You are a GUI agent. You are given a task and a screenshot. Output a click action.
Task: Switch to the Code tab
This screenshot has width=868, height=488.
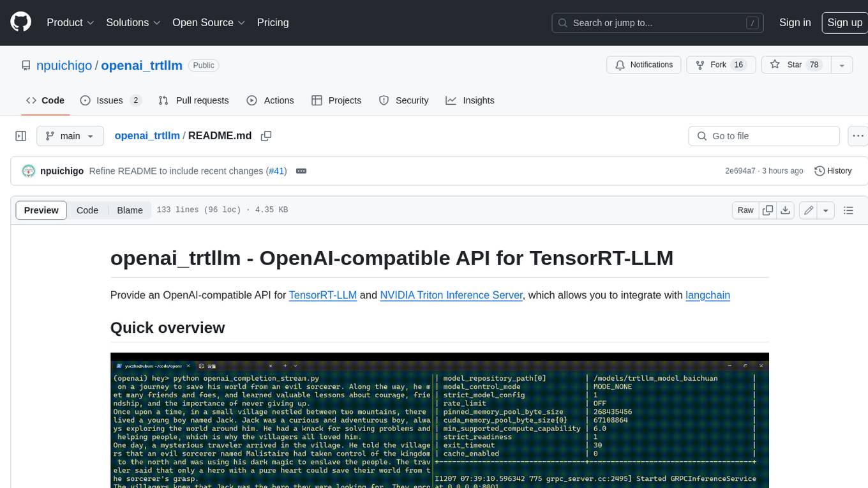click(45, 100)
